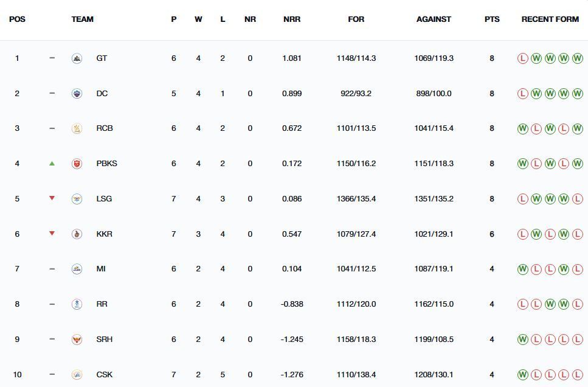Select the TEAM column header
588x387 pixels.
click(x=83, y=19)
